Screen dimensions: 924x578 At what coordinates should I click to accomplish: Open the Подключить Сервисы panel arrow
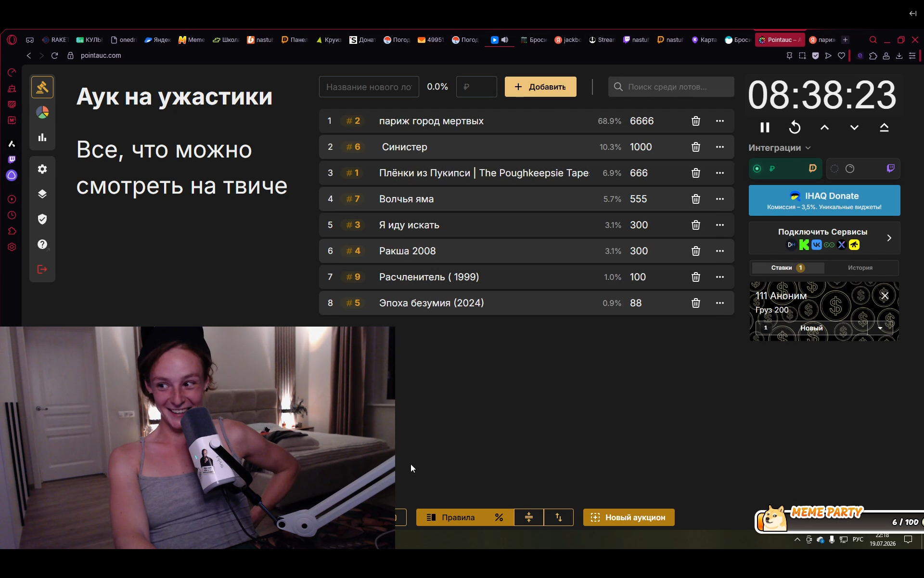coord(889,238)
